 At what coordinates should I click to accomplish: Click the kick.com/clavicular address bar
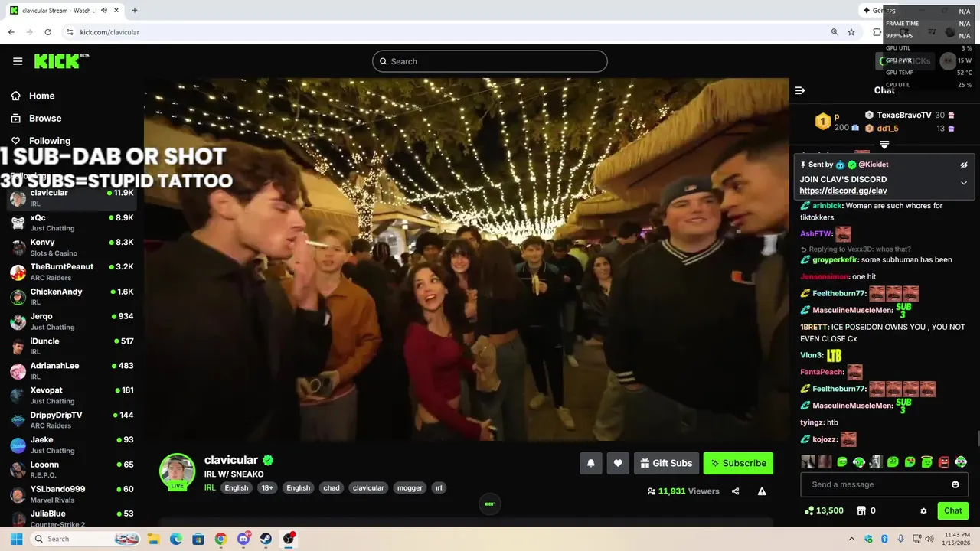click(x=452, y=32)
